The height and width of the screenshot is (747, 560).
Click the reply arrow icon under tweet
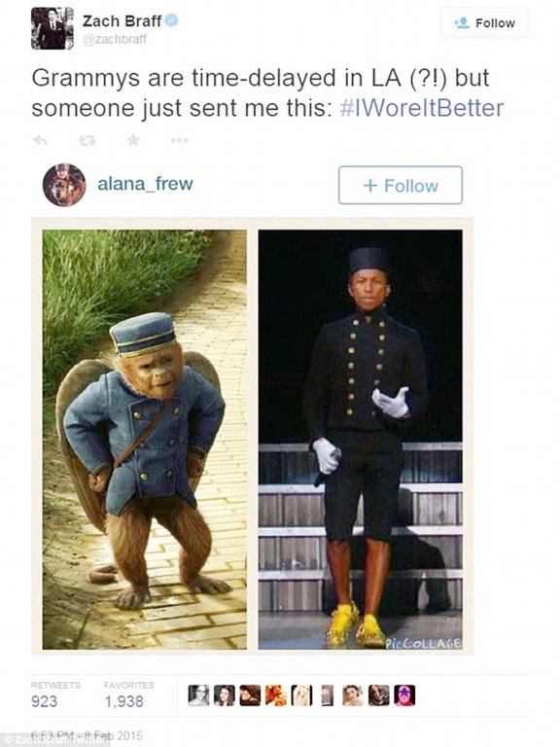[x=40, y=140]
